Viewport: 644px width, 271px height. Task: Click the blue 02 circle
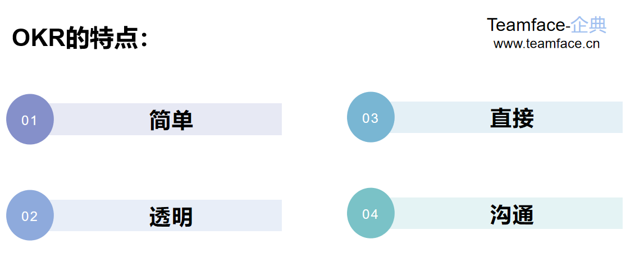click(x=30, y=215)
